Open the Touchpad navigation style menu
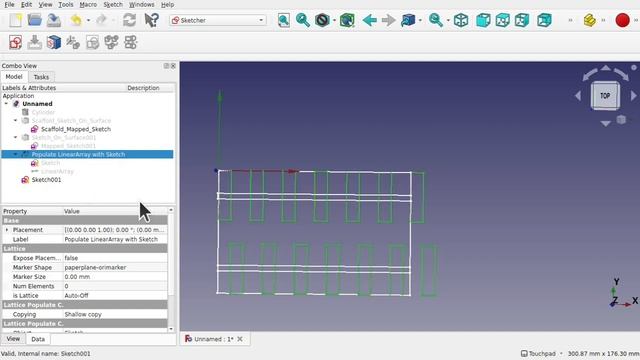The image size is (640, 360). coord(542,353)
